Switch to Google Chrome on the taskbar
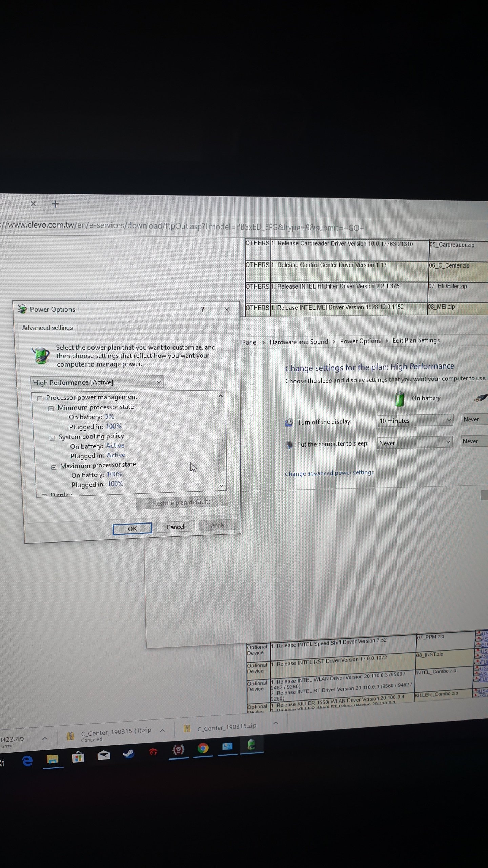Viewport: 488px width, 868px height. [203, 748]
